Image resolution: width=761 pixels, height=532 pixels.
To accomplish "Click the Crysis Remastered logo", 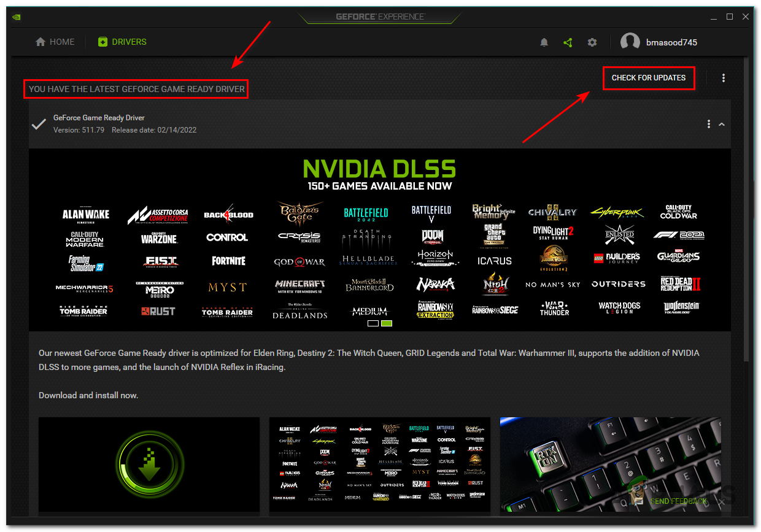I will click(x=299, y=237).
